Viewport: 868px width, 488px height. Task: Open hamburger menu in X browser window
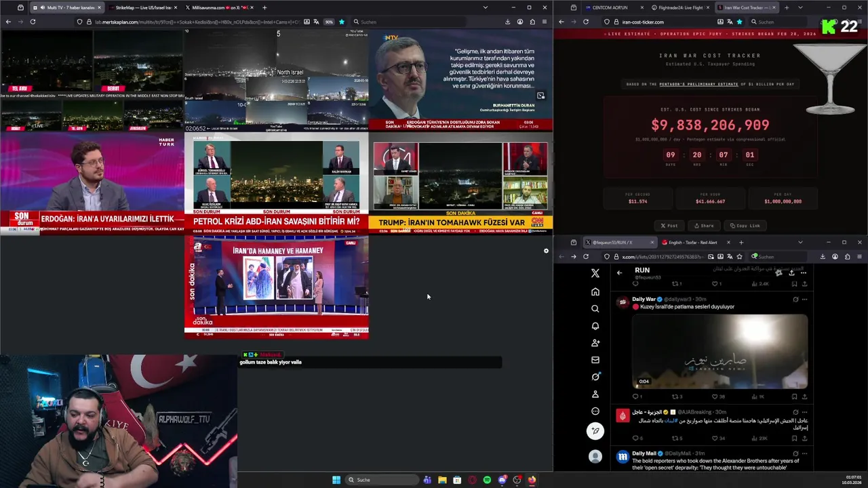tap(859, 257)
